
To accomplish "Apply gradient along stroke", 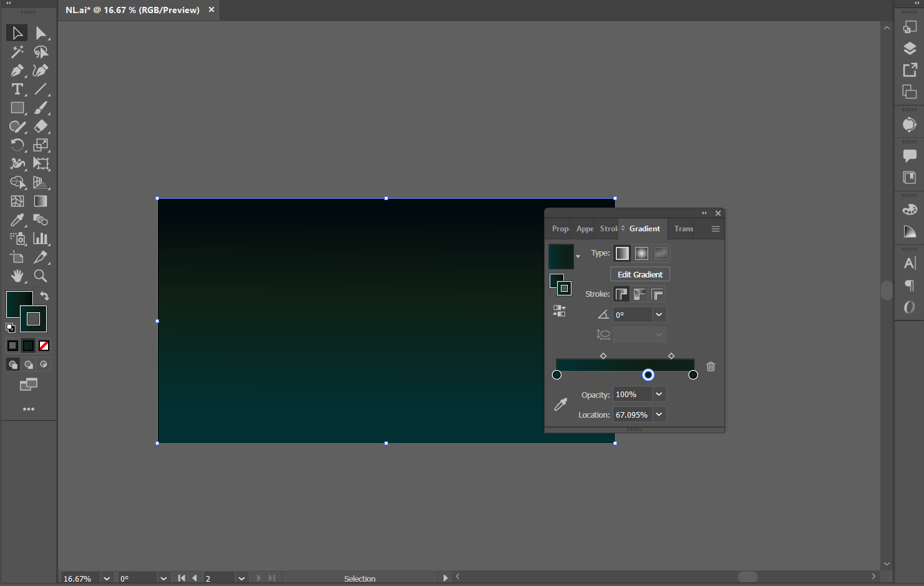I will [x=640, y=294].
